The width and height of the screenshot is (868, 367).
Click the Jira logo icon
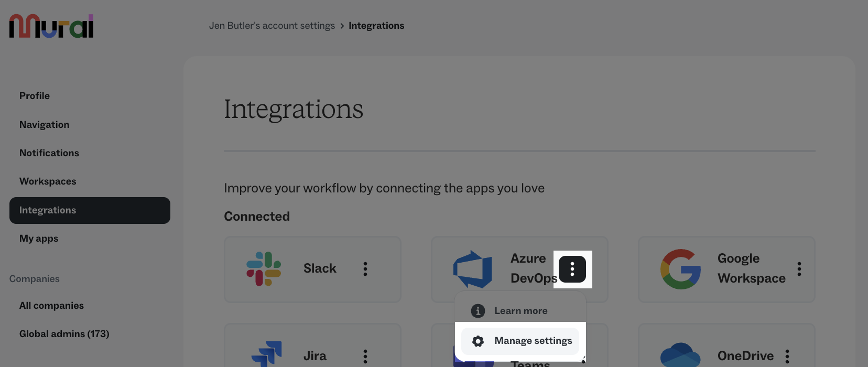(267, 354)
